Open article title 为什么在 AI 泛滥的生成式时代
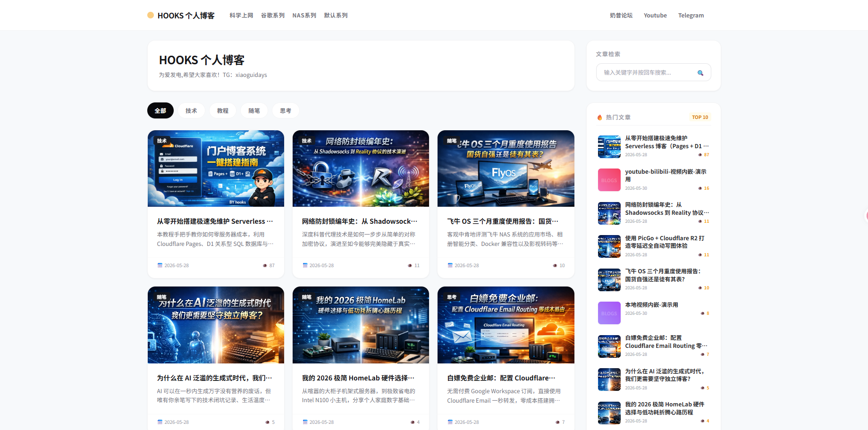 click(215, 378)
